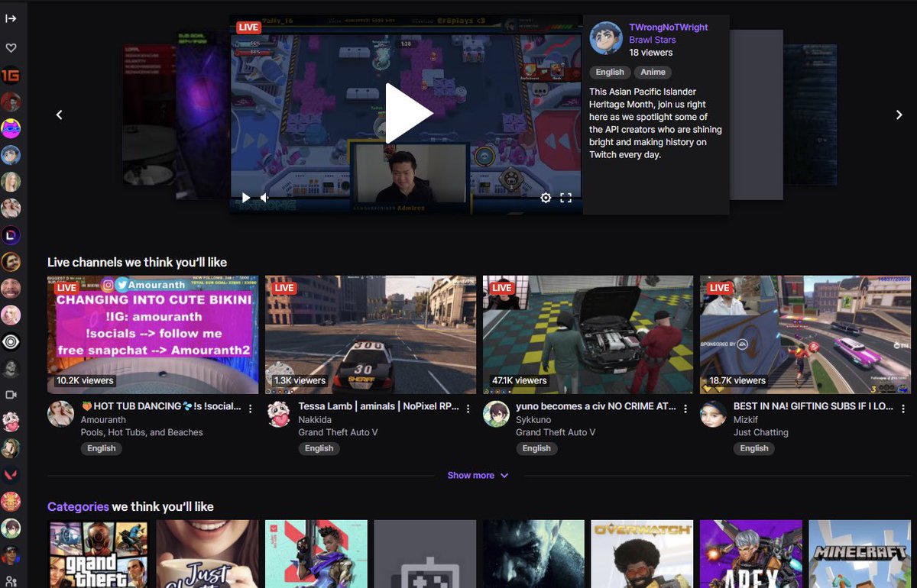The height and width of the screenshot is (588, 917).
Task: Click the Amouranth channel name
Action: tap(103, 420)
